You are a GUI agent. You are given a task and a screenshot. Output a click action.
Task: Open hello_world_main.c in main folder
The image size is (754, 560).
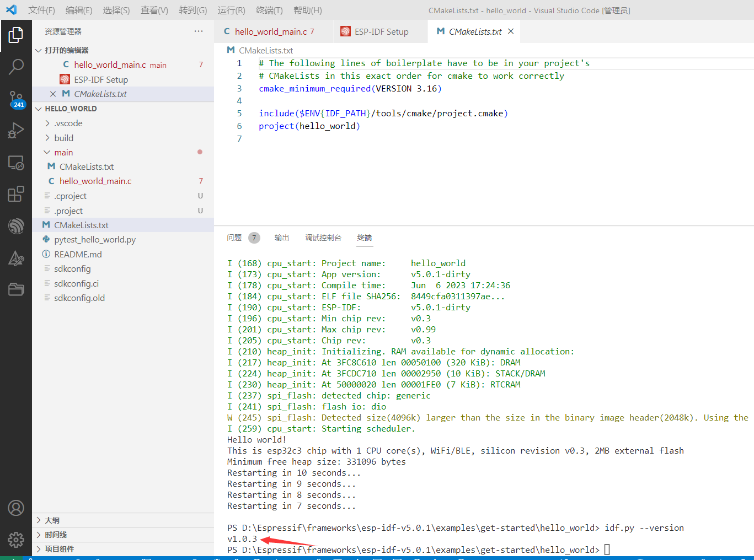point(123,181)
